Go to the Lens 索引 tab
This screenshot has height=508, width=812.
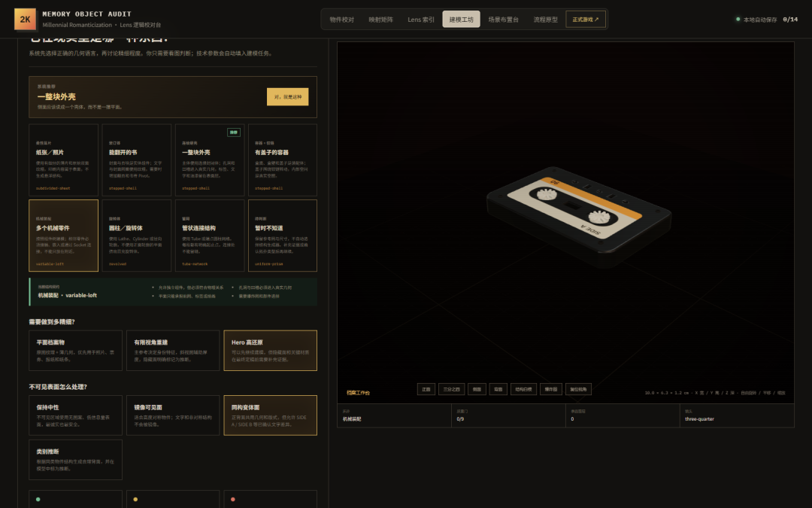421,20
